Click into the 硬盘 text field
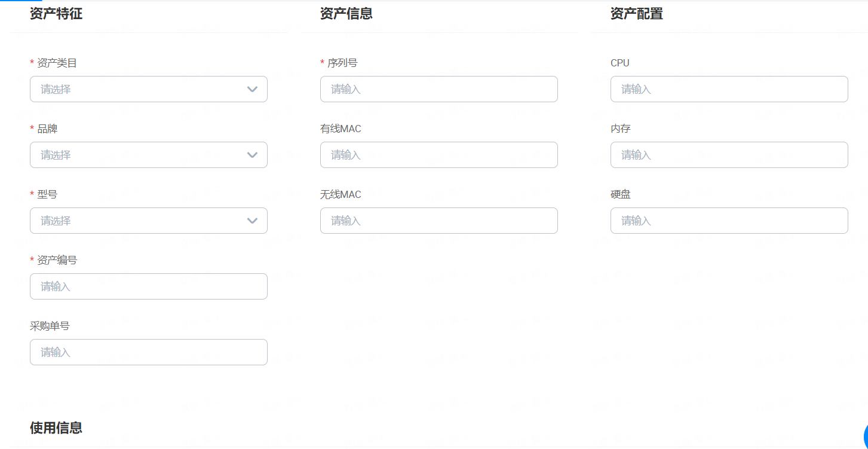 tap(729, 221)
